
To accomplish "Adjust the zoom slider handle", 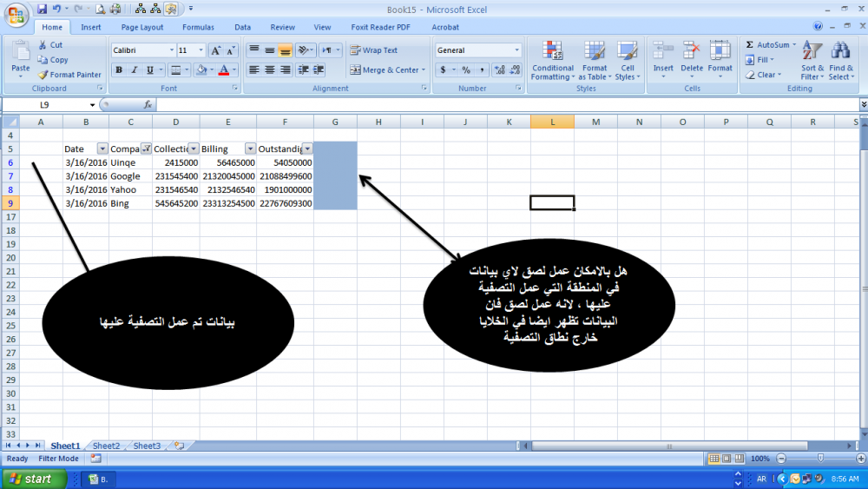I will point(820,459).
